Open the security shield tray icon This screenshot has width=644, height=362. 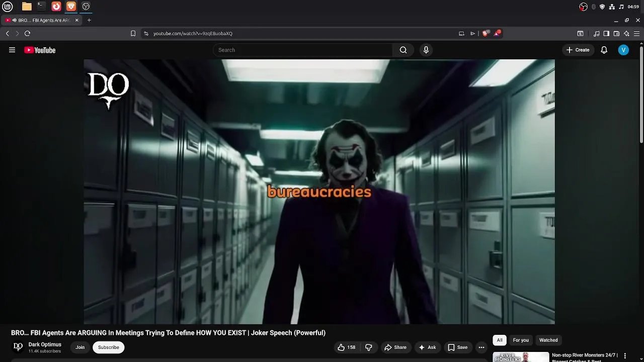[602, 7]
